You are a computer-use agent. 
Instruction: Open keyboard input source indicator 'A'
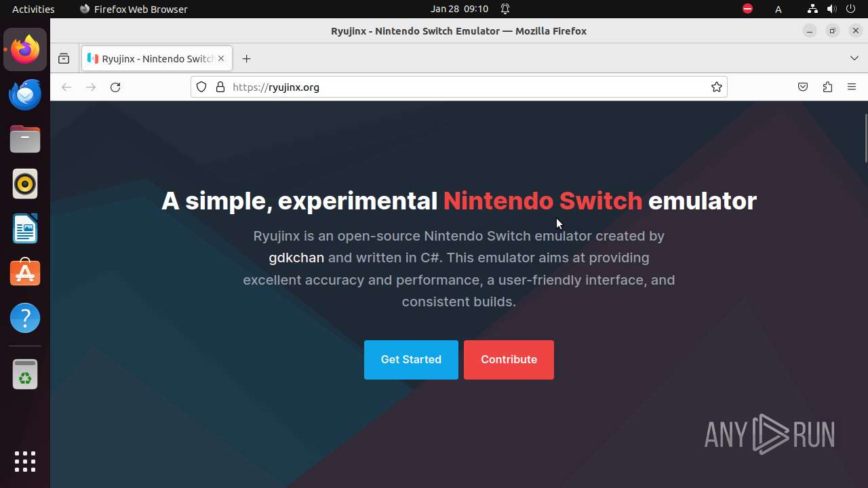pyautogui.click(x=778, y=9)
